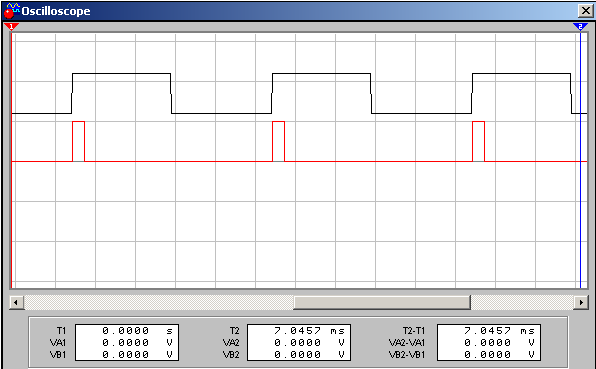Click the T1 value 0.0000 s
Screen dimensions: 596x369
click(137, 331)
